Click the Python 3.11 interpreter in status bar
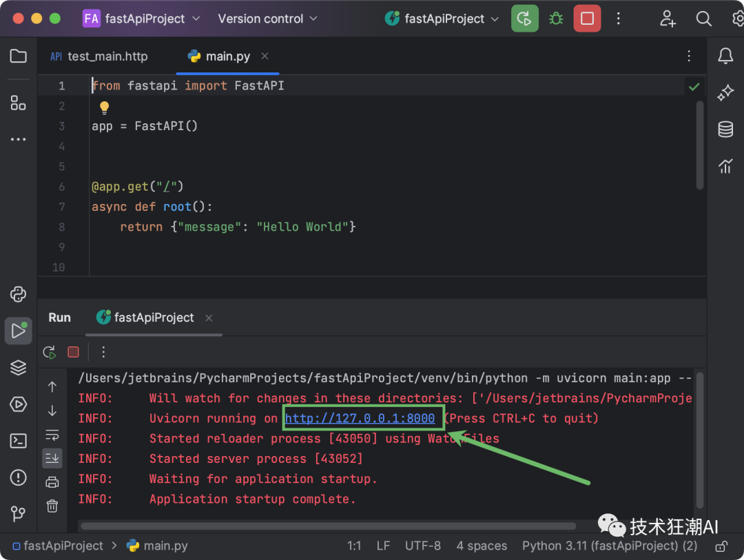Viewport: 744px width, 560px height. point(610,546)
